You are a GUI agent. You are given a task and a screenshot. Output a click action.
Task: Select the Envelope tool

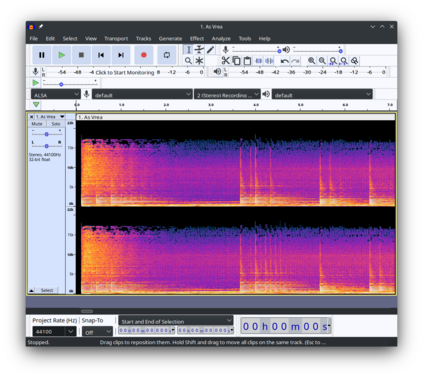(x=199, y=50)
